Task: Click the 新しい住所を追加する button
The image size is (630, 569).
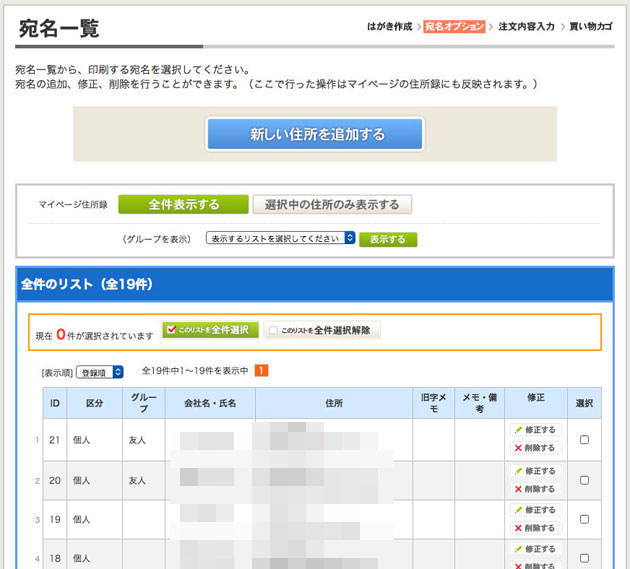Action: coord(315,134)
